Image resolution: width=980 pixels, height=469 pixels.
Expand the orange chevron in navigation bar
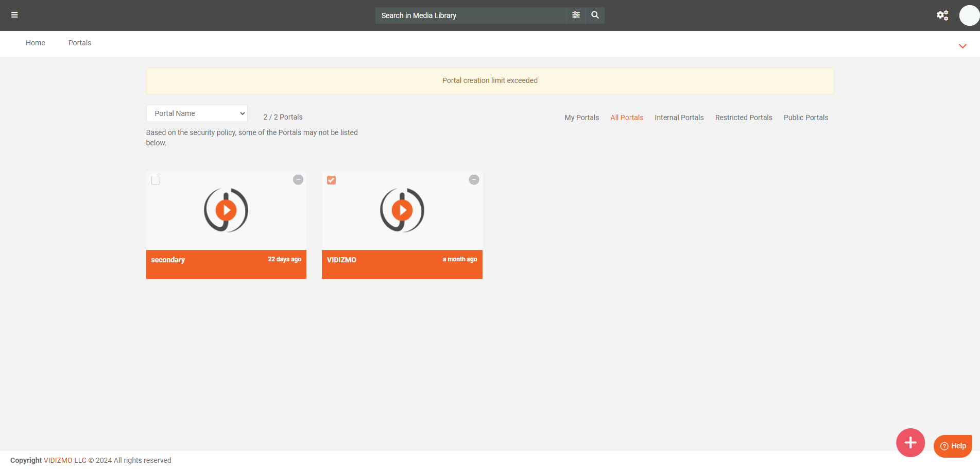coord(962,46)
